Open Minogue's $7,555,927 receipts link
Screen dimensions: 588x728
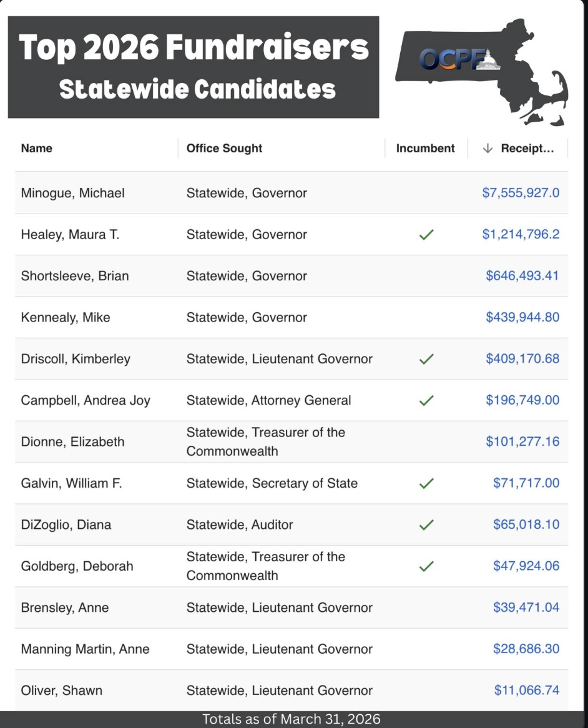coord(521,193)
